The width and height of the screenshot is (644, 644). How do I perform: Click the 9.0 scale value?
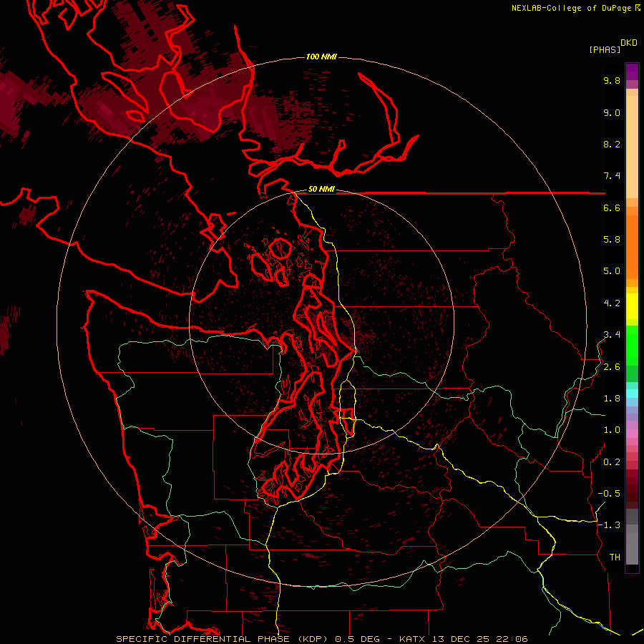(x=612, y=112)
